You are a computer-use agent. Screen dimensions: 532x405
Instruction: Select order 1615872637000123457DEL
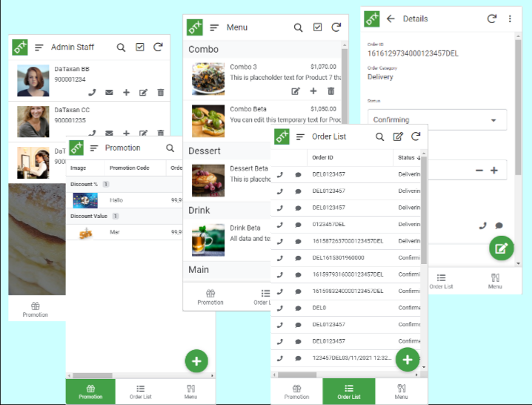(346, 241)
